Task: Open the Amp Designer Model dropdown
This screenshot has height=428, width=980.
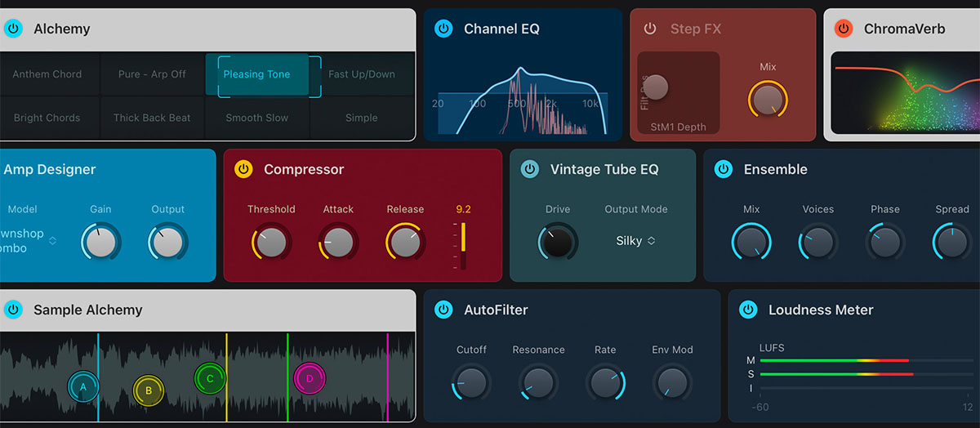Action: point(29,240)
